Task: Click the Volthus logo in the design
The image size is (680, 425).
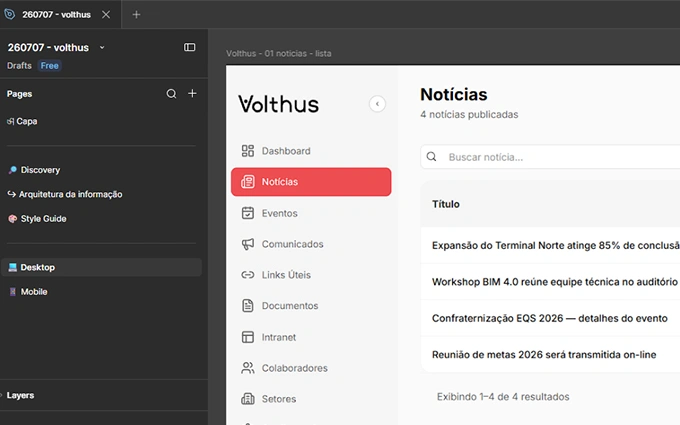Action: [278, 104]
